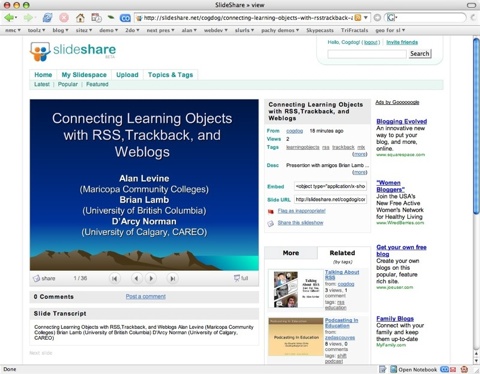Go to the Home tab
The height and width of the screenshot is (374, 480).
click(x=43, y=75)
